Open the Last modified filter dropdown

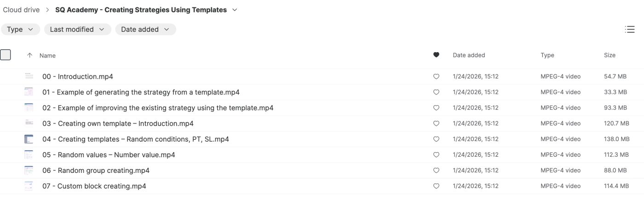point(77,30)
